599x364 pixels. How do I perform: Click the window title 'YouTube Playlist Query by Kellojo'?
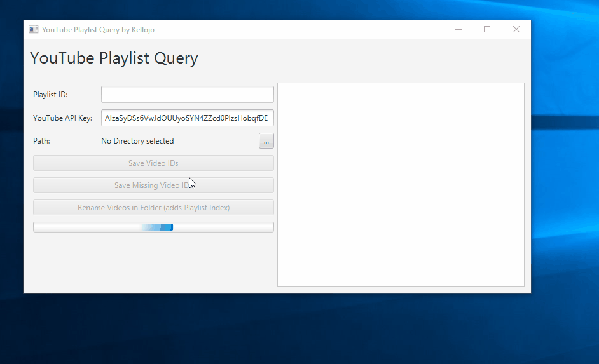(x=98, y=30)
